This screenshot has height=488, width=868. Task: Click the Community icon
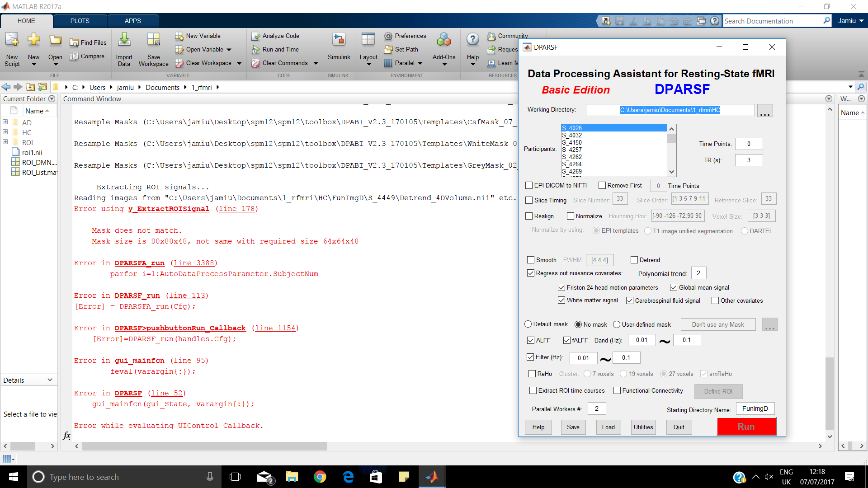491,36
